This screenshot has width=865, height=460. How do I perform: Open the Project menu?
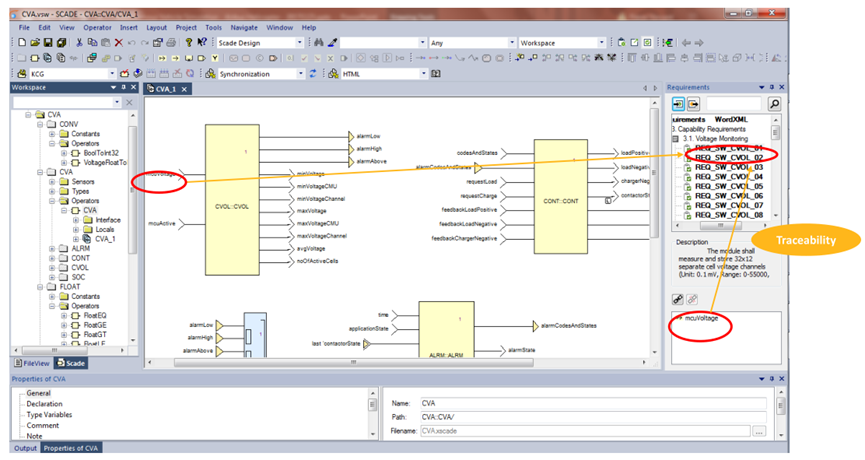tap(186, 28)
